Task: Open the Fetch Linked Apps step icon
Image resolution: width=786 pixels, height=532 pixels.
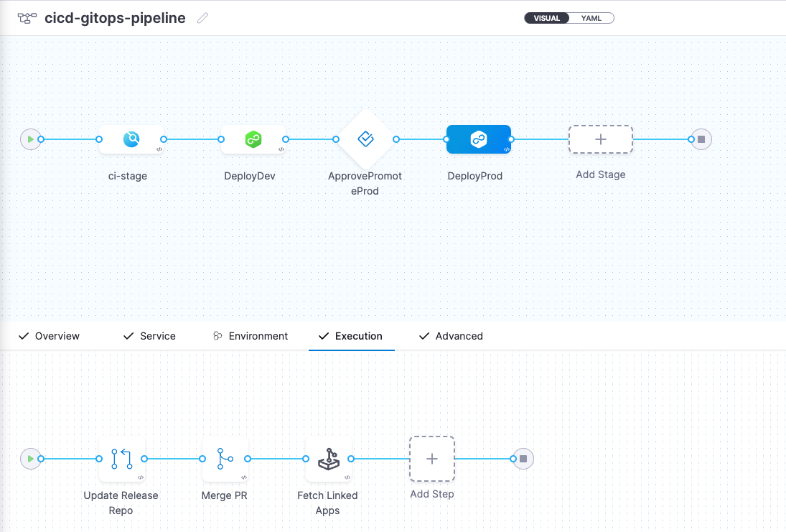Action: coord(328,459)
